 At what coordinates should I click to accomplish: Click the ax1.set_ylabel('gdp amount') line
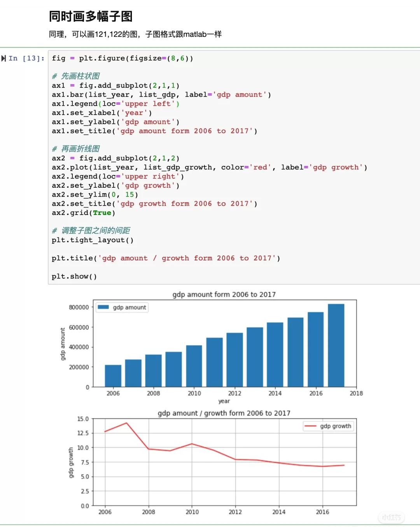(x=115, y=122)
